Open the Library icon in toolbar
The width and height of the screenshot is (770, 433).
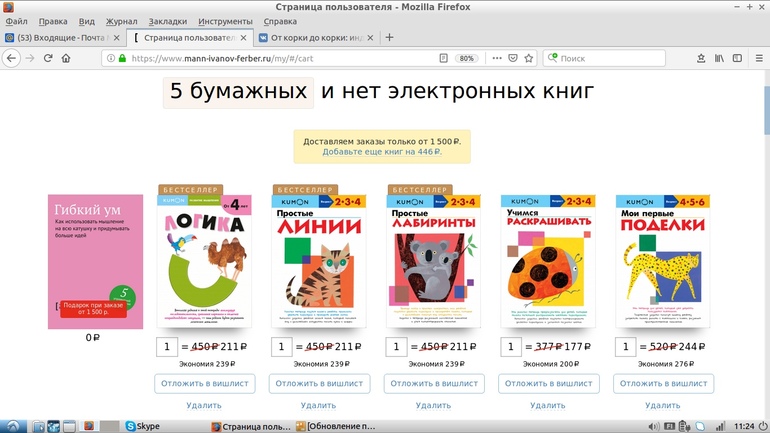pyautogui.click(x=719, y=58)
